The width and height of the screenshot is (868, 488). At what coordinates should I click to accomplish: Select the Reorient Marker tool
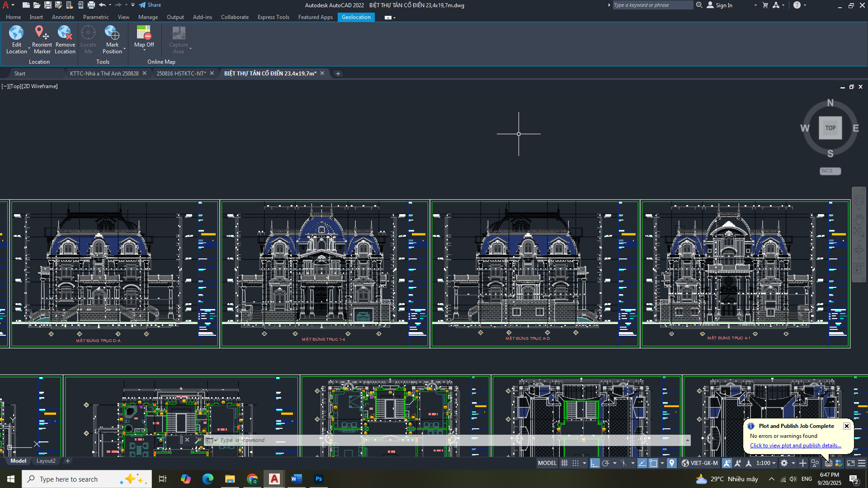[41, 33]
